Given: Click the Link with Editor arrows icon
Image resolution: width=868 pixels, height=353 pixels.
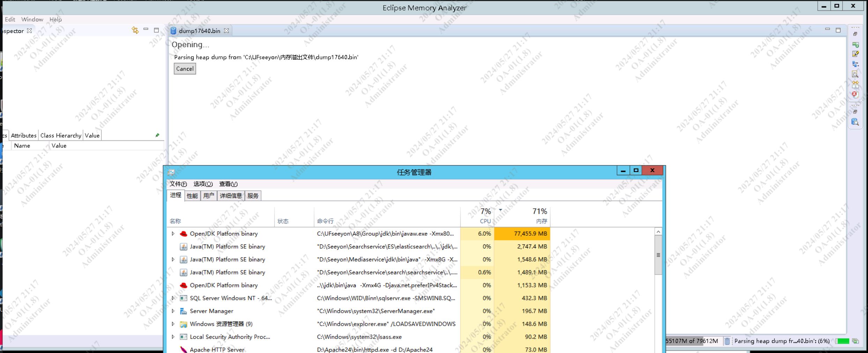Looking at the screenshot, I should [135, 30].
